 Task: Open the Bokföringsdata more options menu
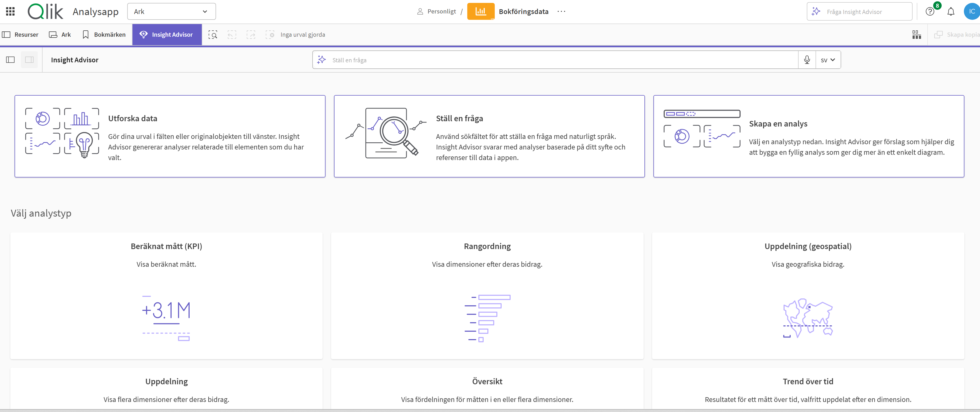[561, 11]
